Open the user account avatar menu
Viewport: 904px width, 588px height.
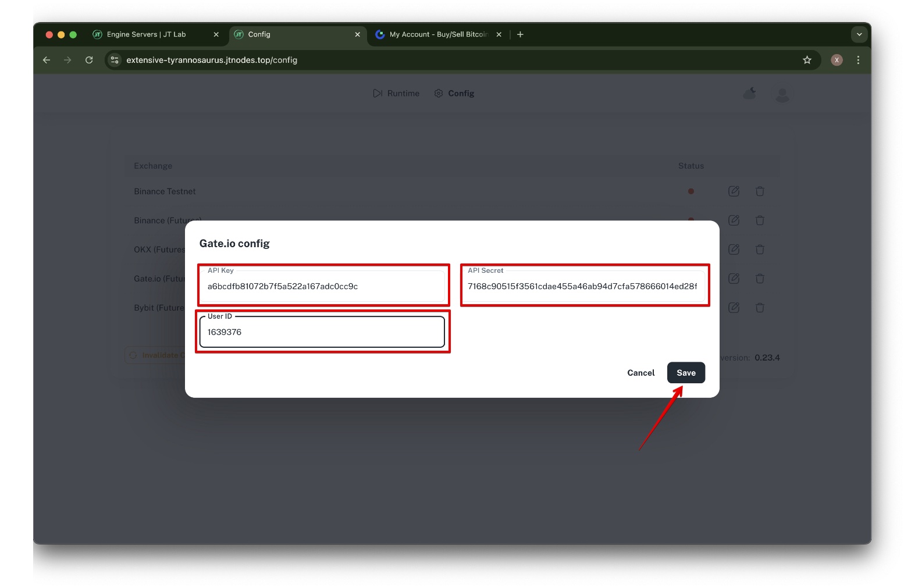point(782,94)
